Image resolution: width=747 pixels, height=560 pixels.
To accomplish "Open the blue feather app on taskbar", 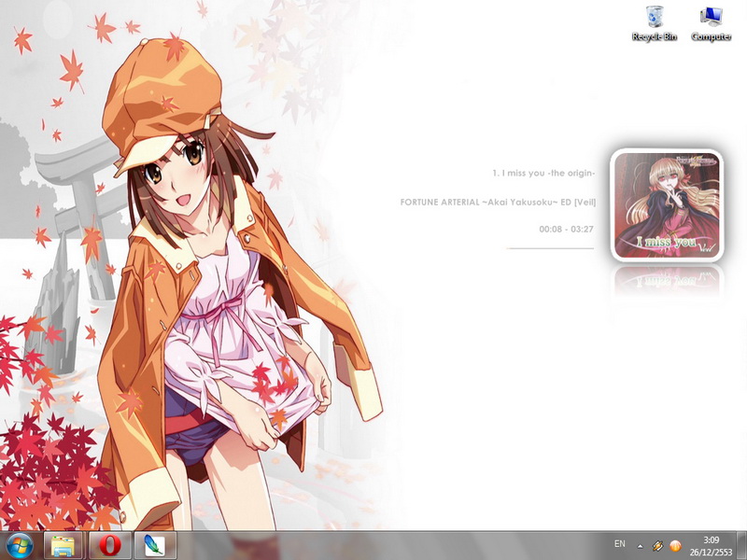I will (155, 546).
